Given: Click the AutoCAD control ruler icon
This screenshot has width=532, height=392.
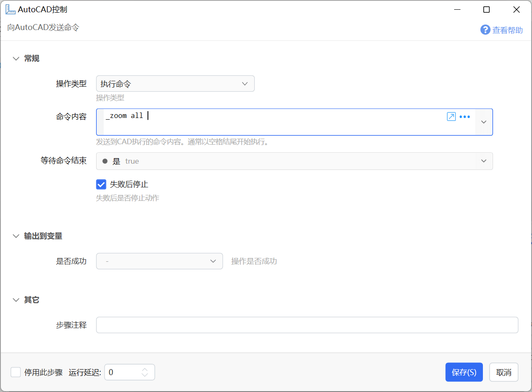Looking at the screenshot, I should (x=10, y=9).
